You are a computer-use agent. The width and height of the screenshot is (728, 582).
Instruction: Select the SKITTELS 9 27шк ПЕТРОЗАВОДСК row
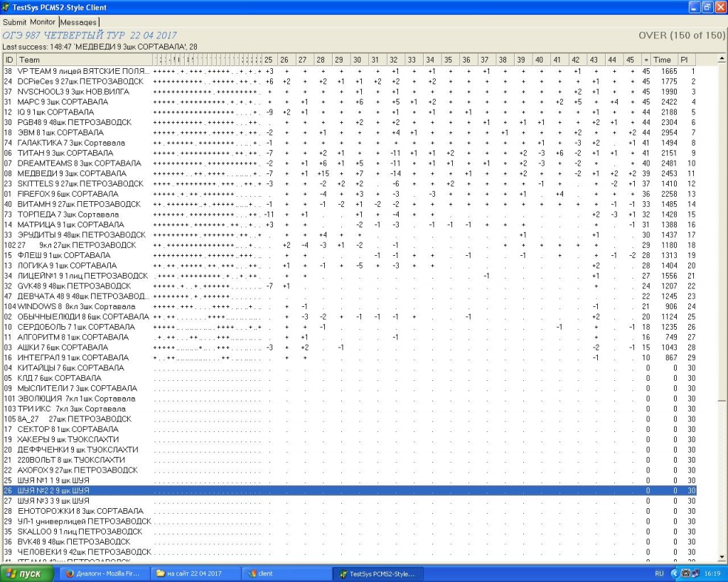pos(349,184)
